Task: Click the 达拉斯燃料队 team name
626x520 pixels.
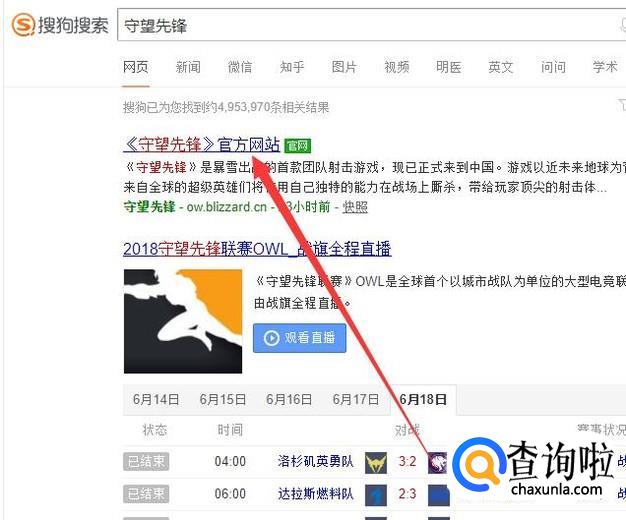Action: tap(316, 494)
